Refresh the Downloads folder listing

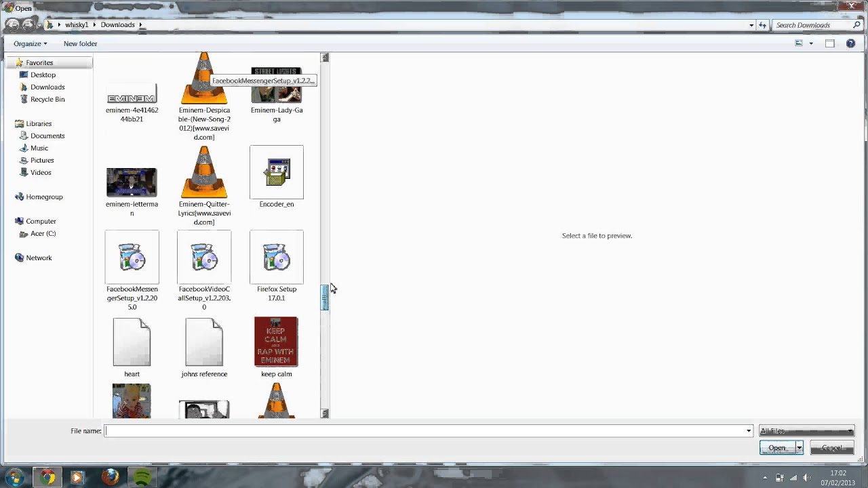click(763, 25)
